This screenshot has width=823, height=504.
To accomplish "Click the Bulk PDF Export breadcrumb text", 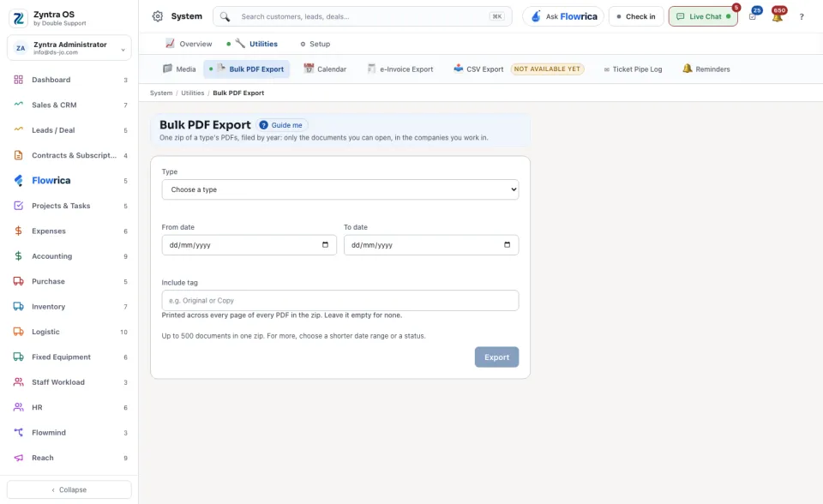I will [238, 93].
